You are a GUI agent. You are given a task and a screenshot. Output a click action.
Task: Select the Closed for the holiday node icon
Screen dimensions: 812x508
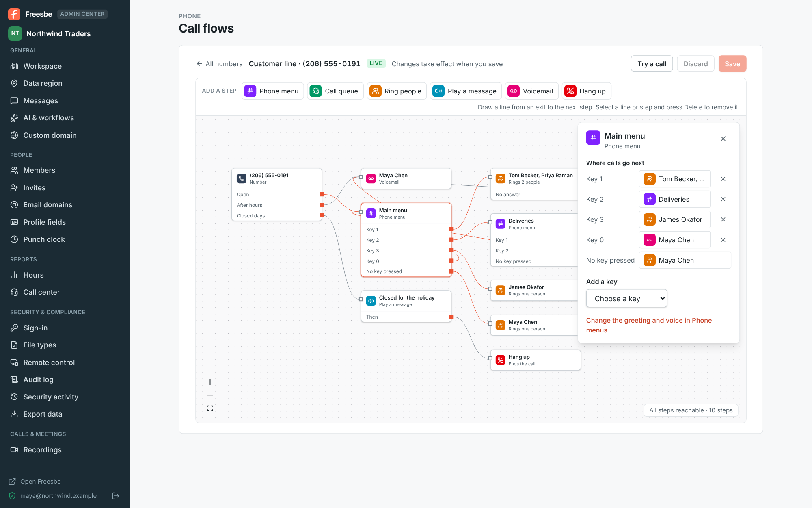[x=371, y=301]
